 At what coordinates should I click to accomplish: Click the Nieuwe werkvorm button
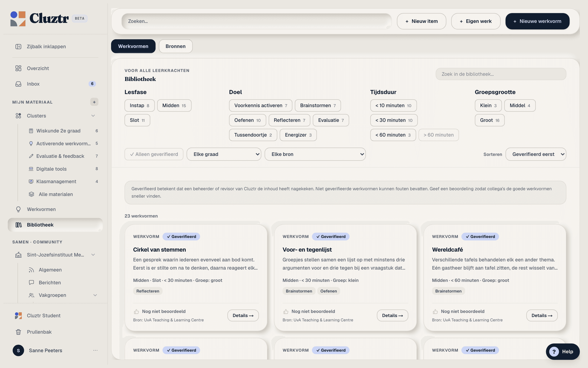point(537,21)
